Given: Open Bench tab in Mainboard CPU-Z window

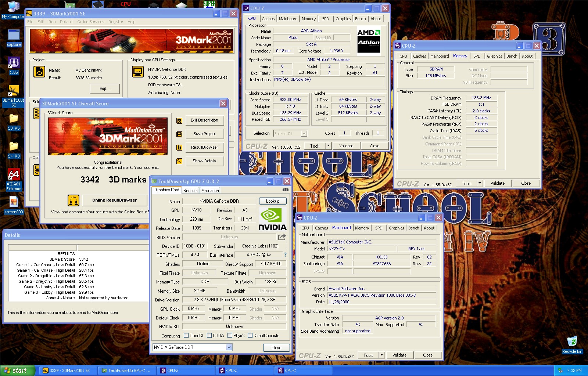Looking at the screenshot, I should pos(413,228).
